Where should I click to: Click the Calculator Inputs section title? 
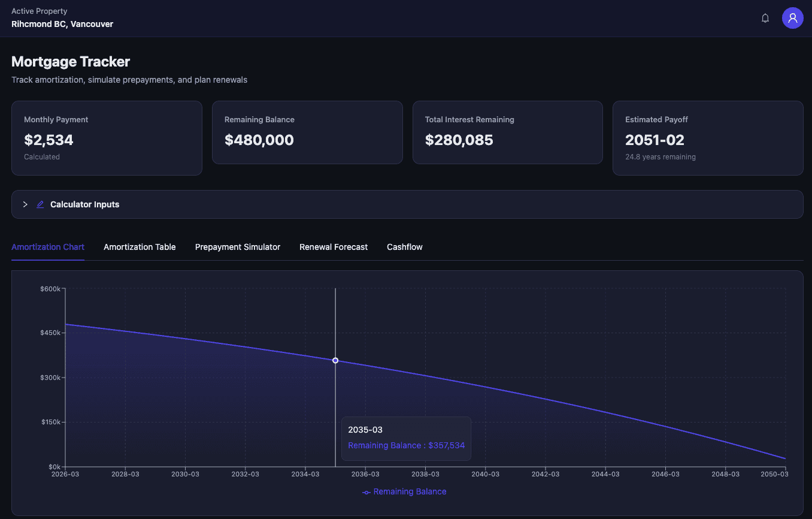click(x=84, y=204)
